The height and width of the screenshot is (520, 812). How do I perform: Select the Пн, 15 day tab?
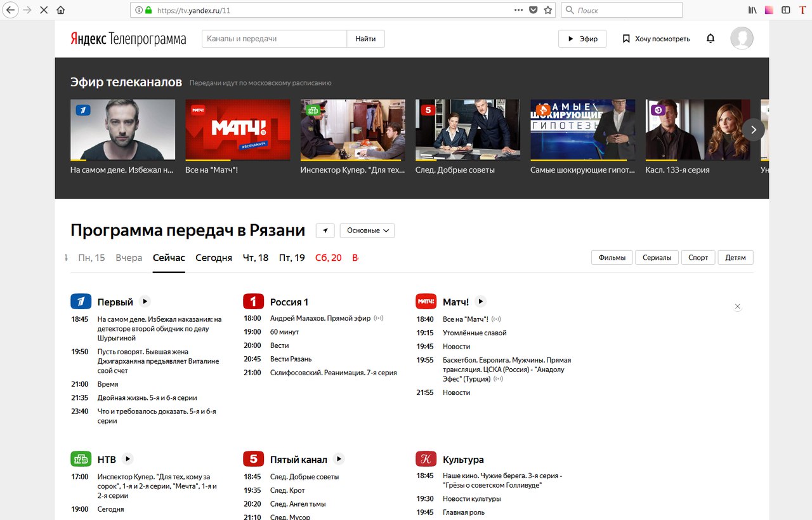click(x=91, y=258)
